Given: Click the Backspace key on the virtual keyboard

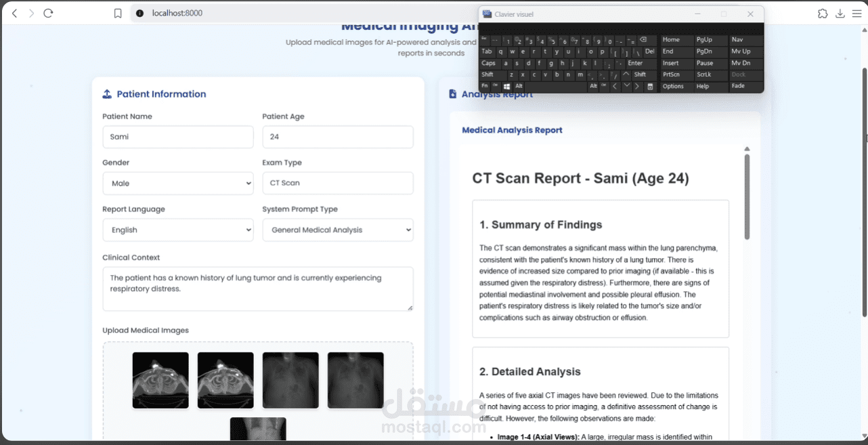Looking at the screenshot, I should click(648, 39).
